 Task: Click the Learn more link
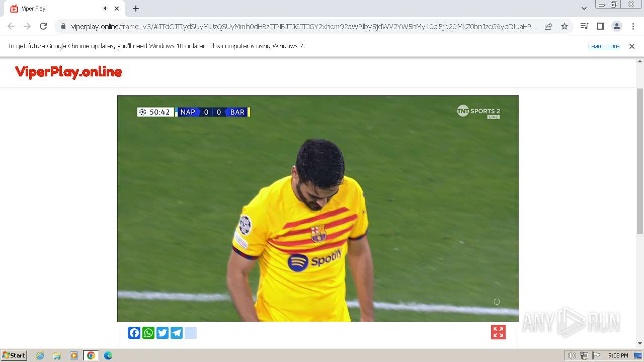coord(604,46)
